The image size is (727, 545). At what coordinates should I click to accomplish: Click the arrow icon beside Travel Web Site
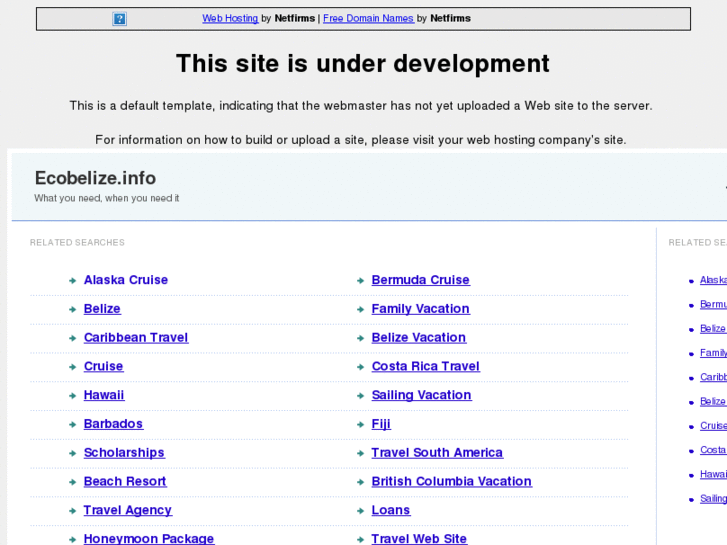360,539
